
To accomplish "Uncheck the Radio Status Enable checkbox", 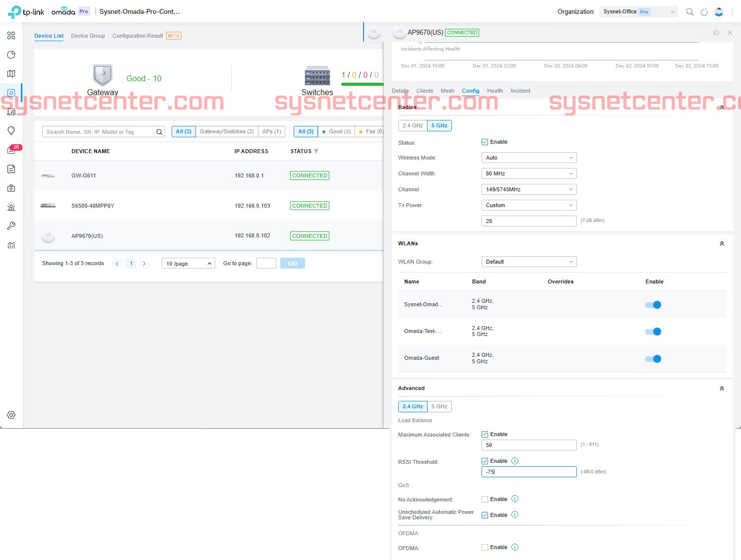I will tap(485, 142).
